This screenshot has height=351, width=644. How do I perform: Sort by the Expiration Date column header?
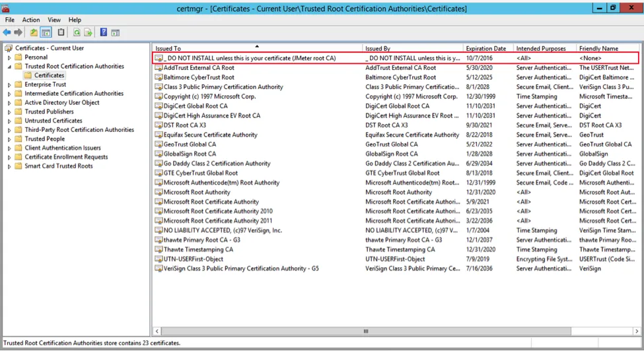pos(488,48)
